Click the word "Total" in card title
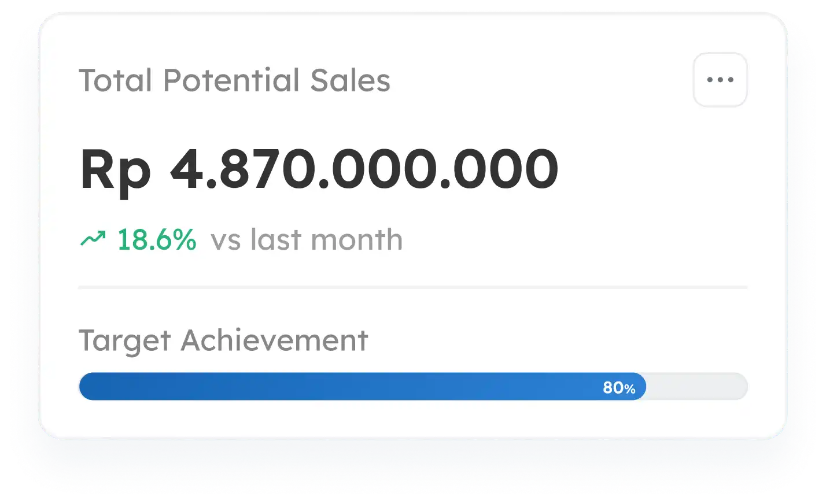This screenshot has width=826, height=504. point(116,80)
